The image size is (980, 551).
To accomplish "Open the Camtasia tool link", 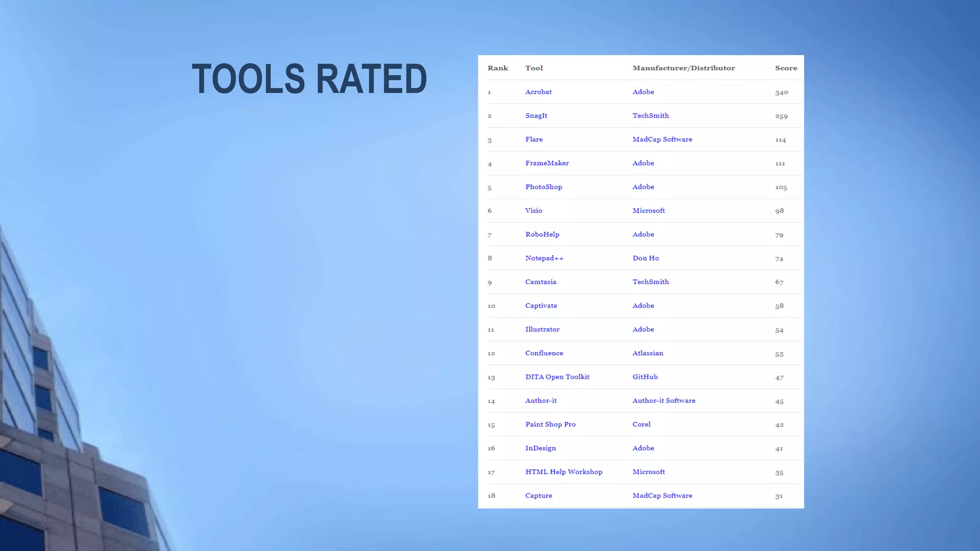I will coord(541,282).
